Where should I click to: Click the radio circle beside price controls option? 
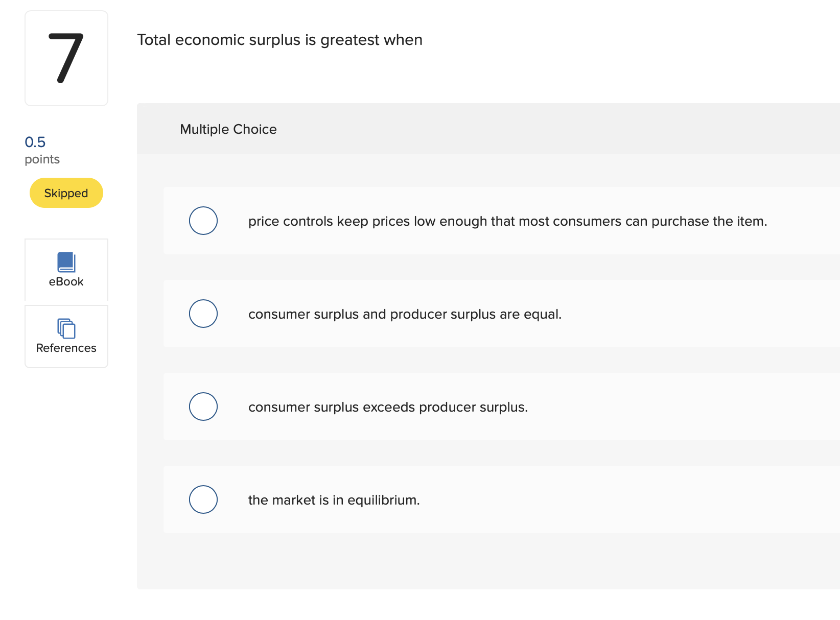click(203, 221)
